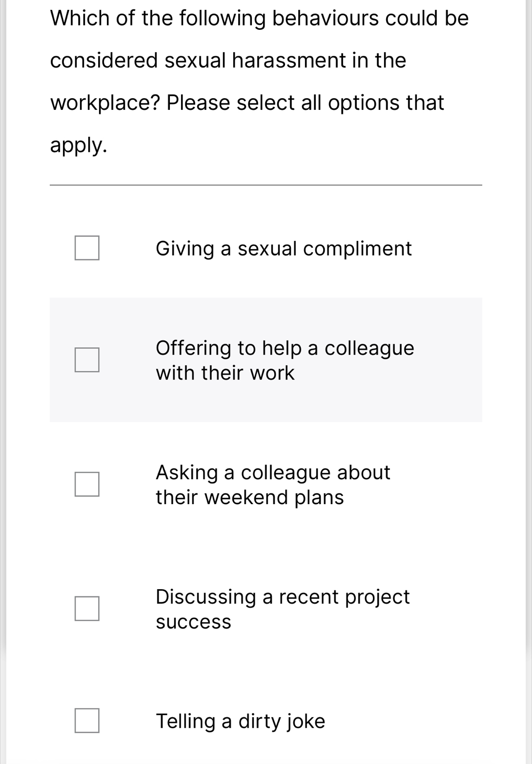Click the word 'behaviours' in the question

pos(325,19)
